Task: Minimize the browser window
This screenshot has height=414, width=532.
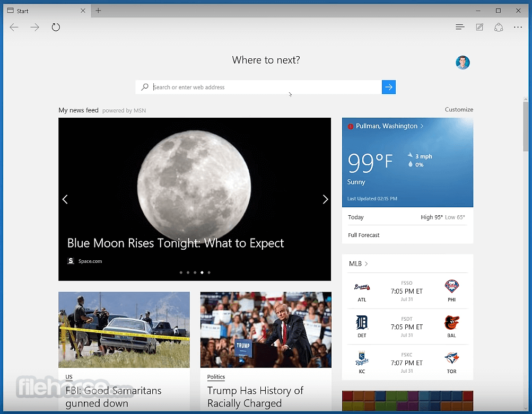Action: 478,11
